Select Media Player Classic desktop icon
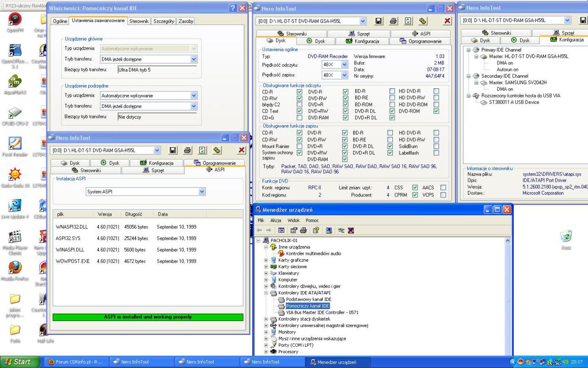Screen dimensions: 588x368 coord(15,243)
